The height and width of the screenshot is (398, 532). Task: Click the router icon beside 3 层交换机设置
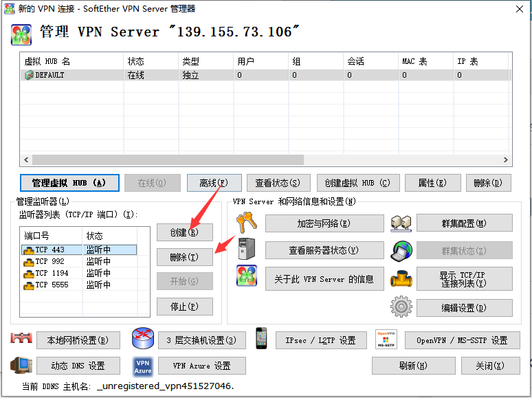tap(143, 338)
